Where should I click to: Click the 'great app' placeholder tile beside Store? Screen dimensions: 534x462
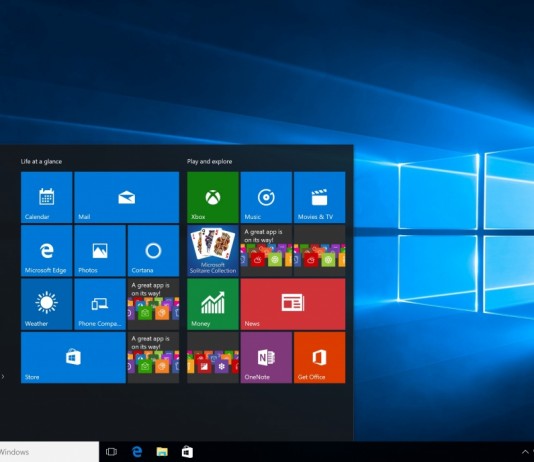[x=154, y=358]
